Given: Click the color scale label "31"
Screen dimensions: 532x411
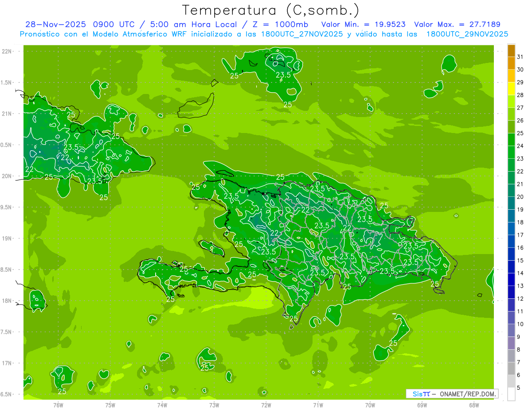Looking at the screenshot, I should (x=520, y=57).
